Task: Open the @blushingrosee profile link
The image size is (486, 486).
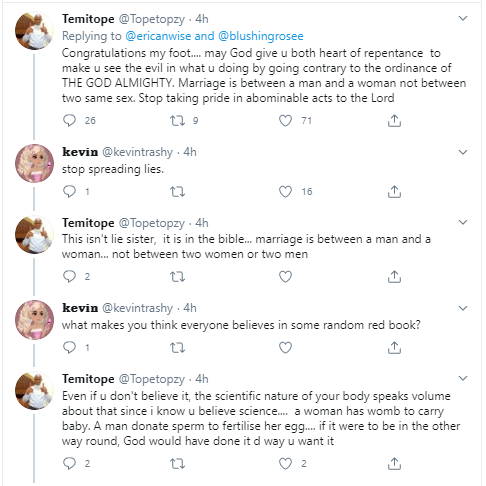Action: (x=261, y=36)
